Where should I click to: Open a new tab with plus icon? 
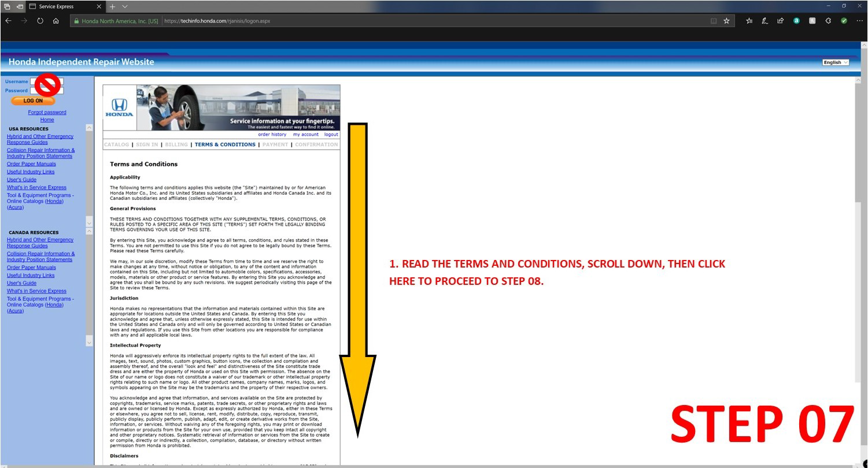pos(112,6)
